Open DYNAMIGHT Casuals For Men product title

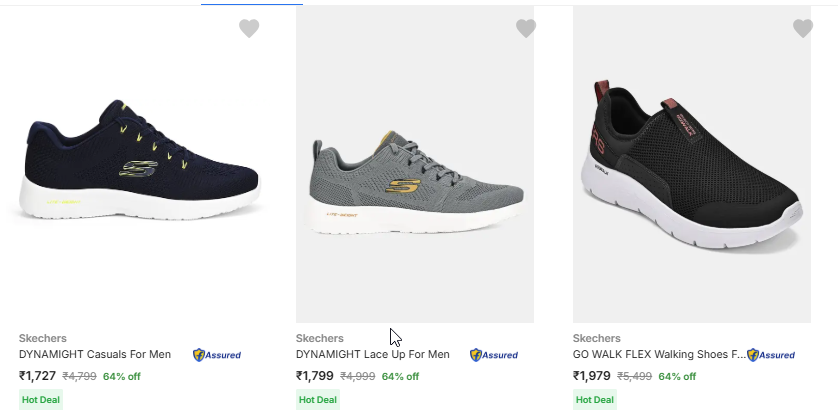coord(95,354)
